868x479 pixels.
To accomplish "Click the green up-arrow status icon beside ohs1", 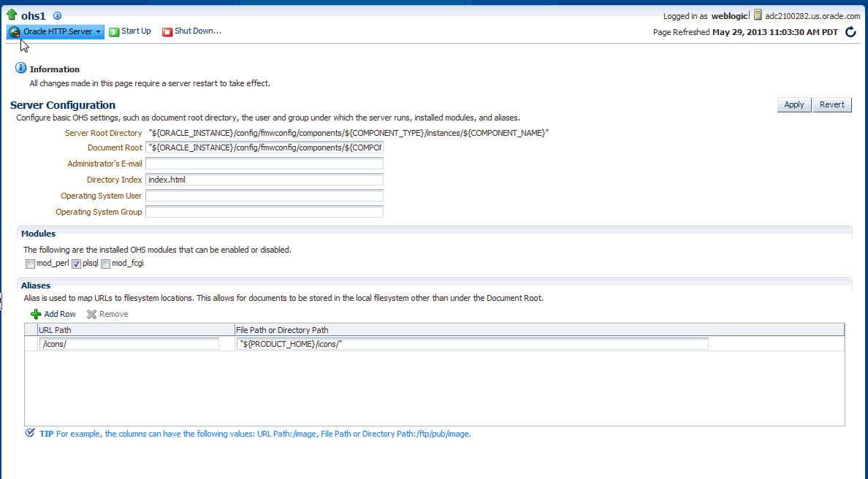I will point(12,15).
